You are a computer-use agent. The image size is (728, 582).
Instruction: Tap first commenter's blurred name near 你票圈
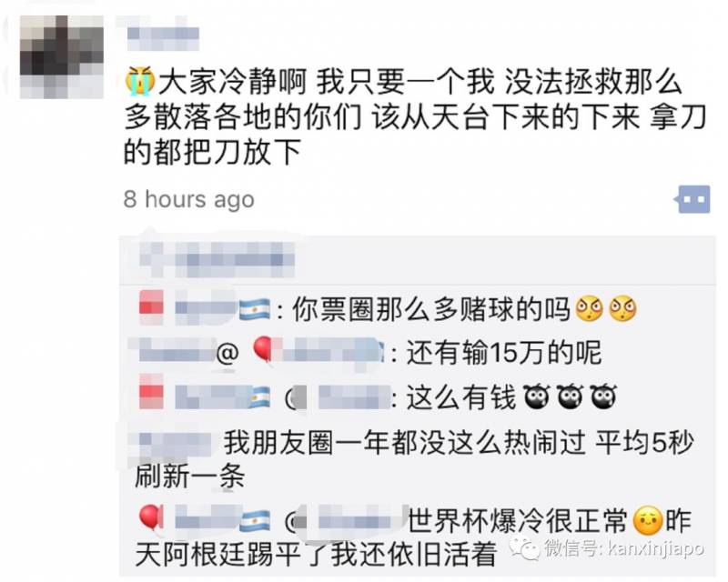point(205,308)
